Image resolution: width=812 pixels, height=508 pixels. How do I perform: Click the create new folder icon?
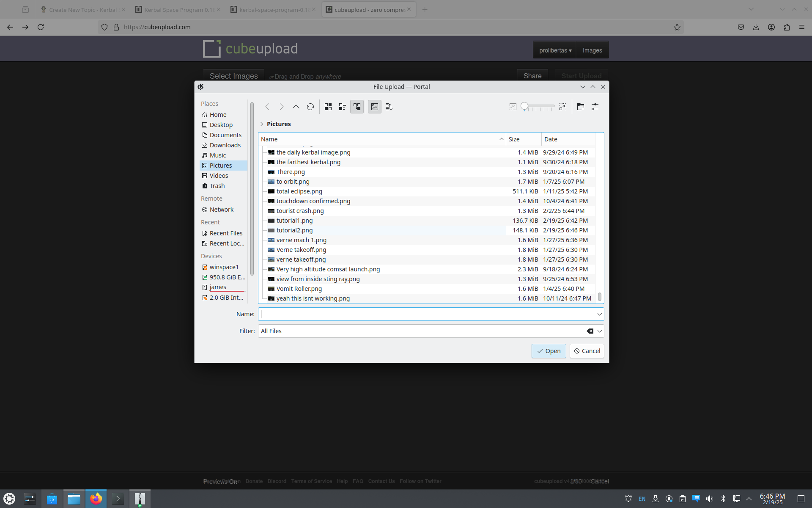point(581,107)
